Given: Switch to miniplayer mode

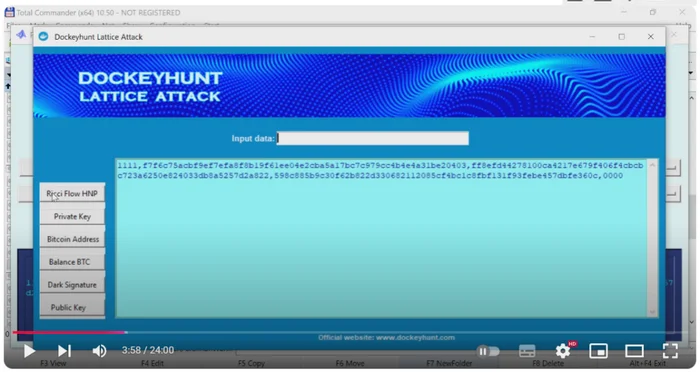Looking at the screenshot, I should pos(598,351).
